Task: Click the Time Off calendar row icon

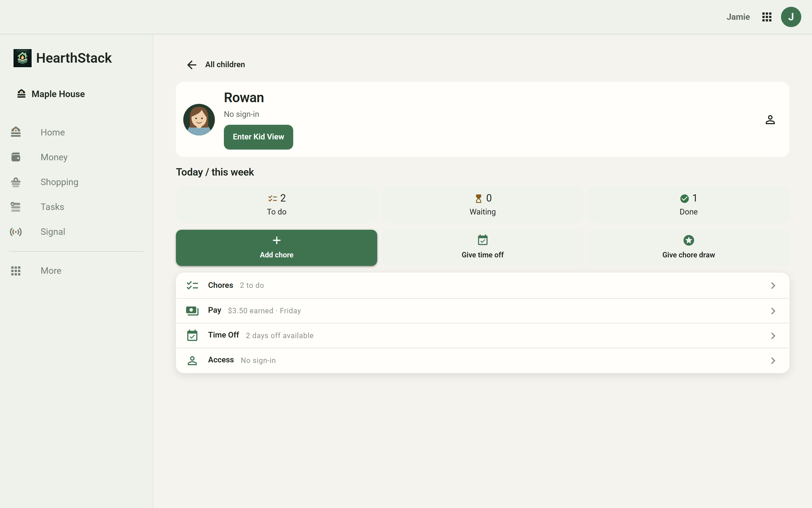Action: (192, 335)
